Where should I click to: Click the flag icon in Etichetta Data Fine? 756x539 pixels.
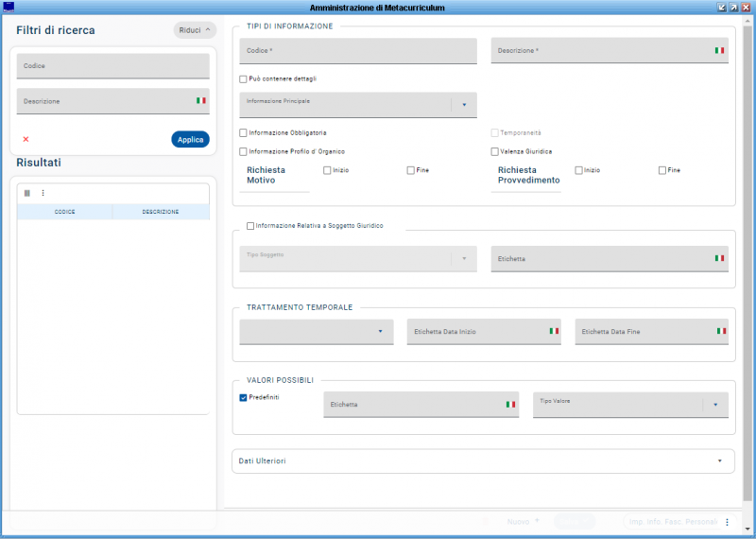721,331
